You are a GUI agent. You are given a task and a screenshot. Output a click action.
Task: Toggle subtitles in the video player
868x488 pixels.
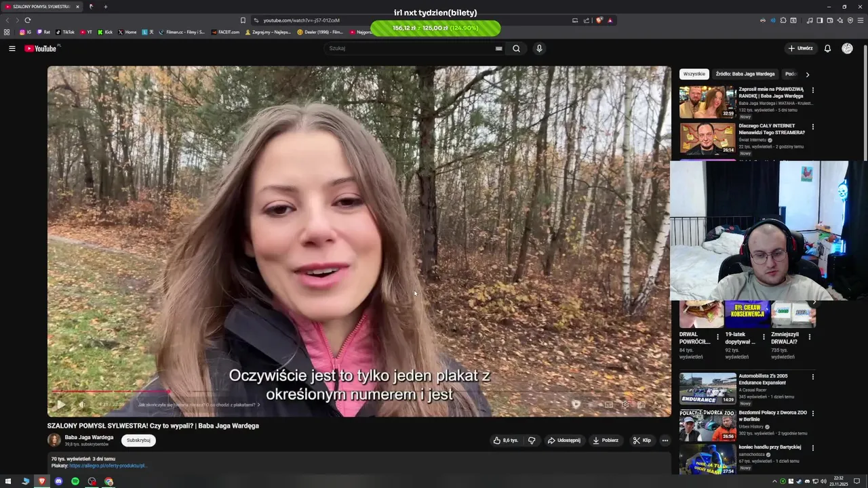tap(609, 405)
